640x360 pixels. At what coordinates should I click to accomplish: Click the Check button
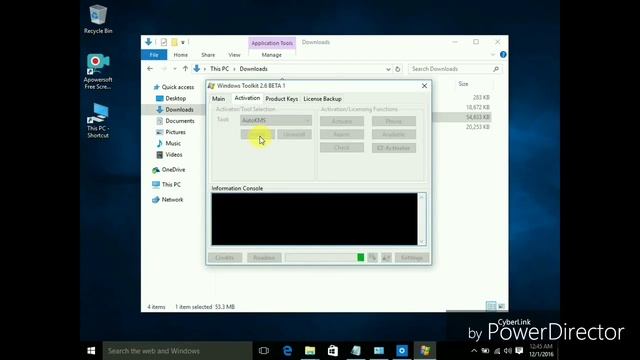tap(342, 148)
